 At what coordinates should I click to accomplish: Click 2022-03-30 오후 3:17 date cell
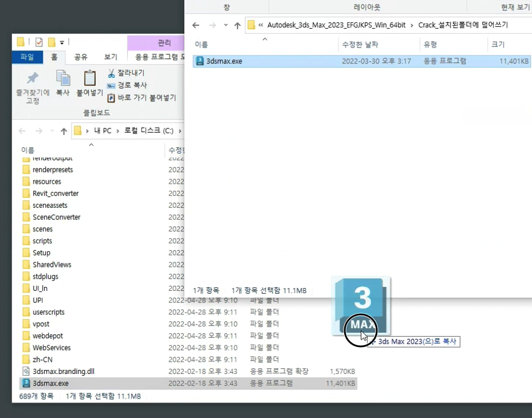(376, 61)
